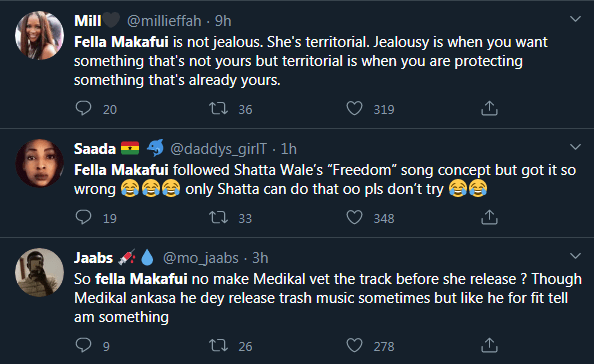Share the mo_jaabs tweet
594x364 pixels.
(x=489, y=345)
